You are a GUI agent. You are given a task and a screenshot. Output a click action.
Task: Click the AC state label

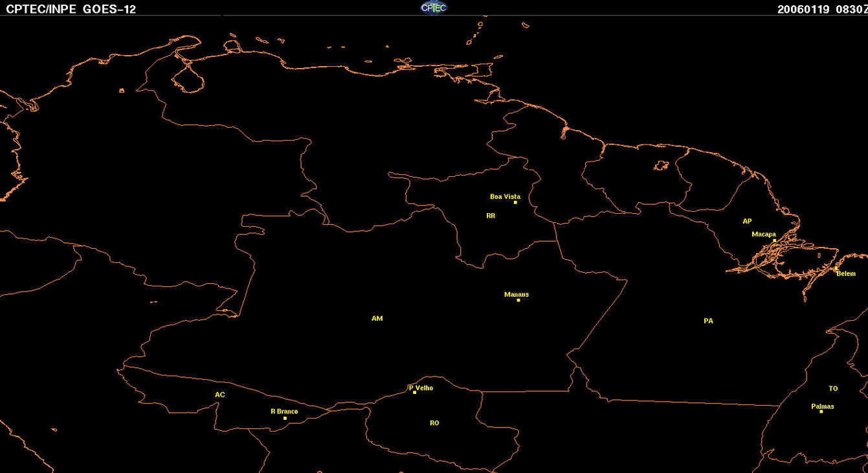point(220,395)
